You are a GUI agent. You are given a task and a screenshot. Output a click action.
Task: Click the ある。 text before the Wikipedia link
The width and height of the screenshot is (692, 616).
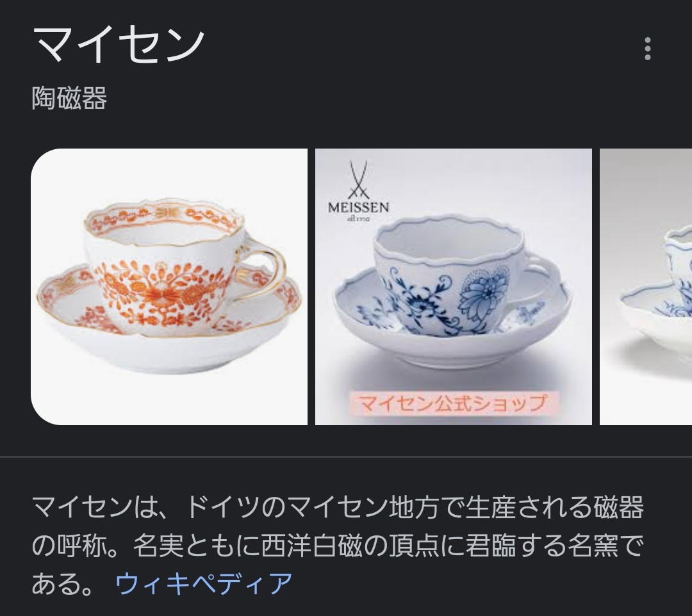click(x=62, y=583)
